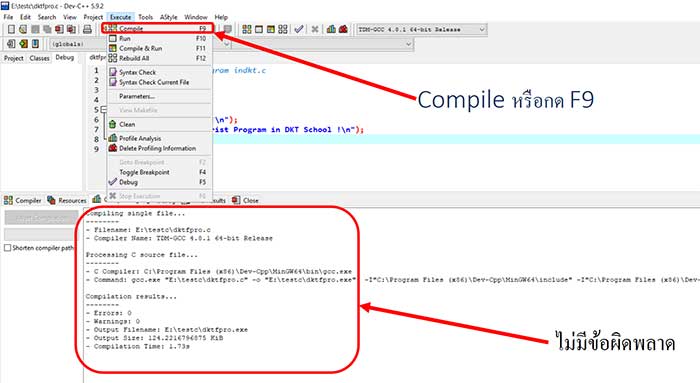Click the green arrow icon in second toolbar row
The image size is (700, 383).
pyautogui.click(x=23, y=44)
